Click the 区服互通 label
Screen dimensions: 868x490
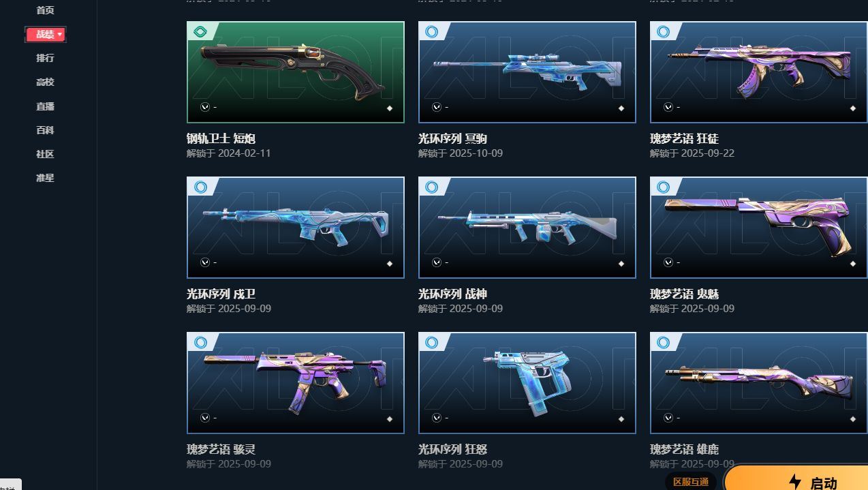tap(691, 482)
